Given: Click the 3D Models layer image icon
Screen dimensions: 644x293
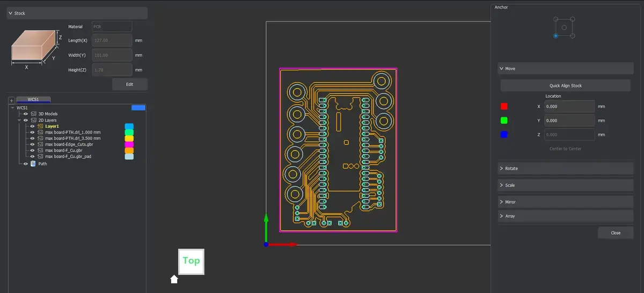Looking at the screenshot, I should [33, 114].
